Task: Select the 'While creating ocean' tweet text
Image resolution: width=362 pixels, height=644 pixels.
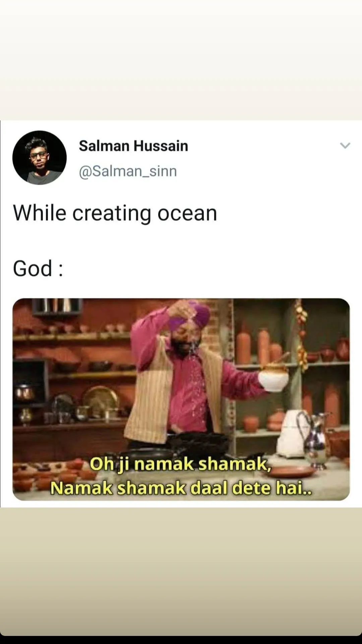Action: [x=115, y=213]
